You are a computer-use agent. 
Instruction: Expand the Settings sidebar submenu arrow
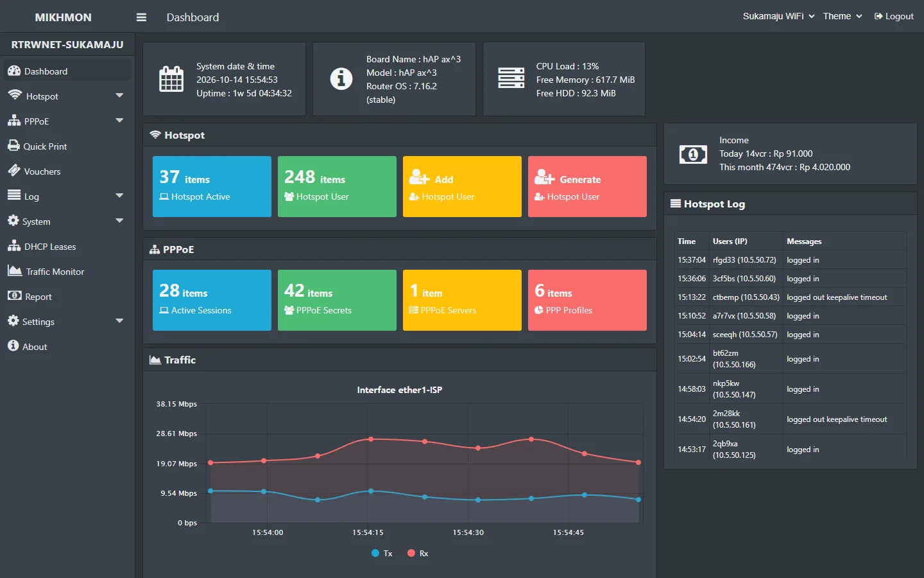(119, 321)
